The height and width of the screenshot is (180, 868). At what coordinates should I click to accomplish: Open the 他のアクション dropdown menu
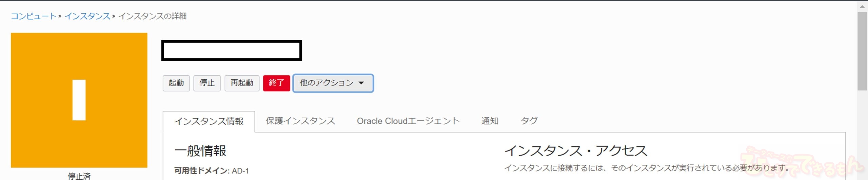point(333,83)
